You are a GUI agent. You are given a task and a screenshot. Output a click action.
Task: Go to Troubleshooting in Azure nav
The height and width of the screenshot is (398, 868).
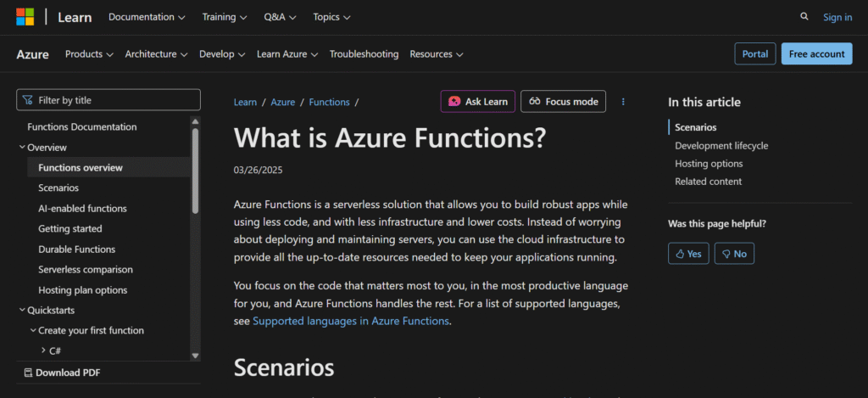click(x=364, y=54)
